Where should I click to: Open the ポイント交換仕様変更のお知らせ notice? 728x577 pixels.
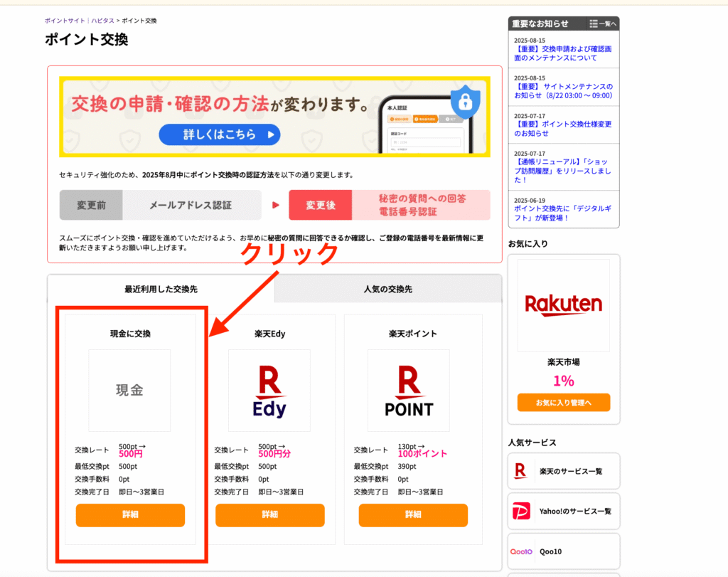[563, 129]
